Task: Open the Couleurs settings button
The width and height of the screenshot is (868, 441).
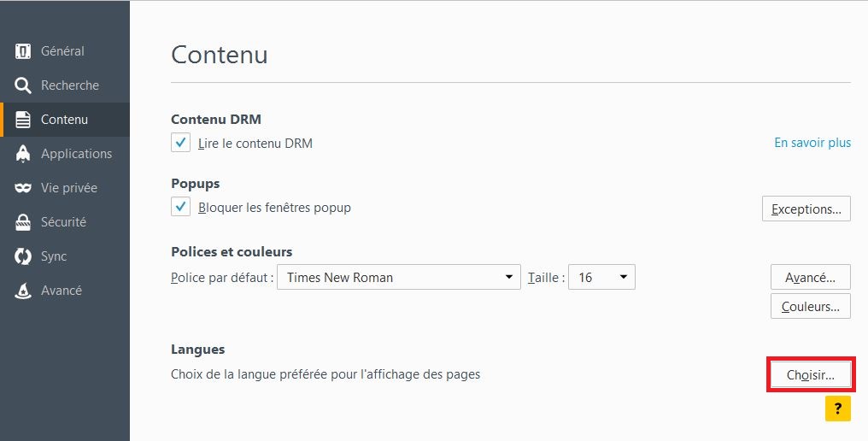Action: tap(810, 306)
